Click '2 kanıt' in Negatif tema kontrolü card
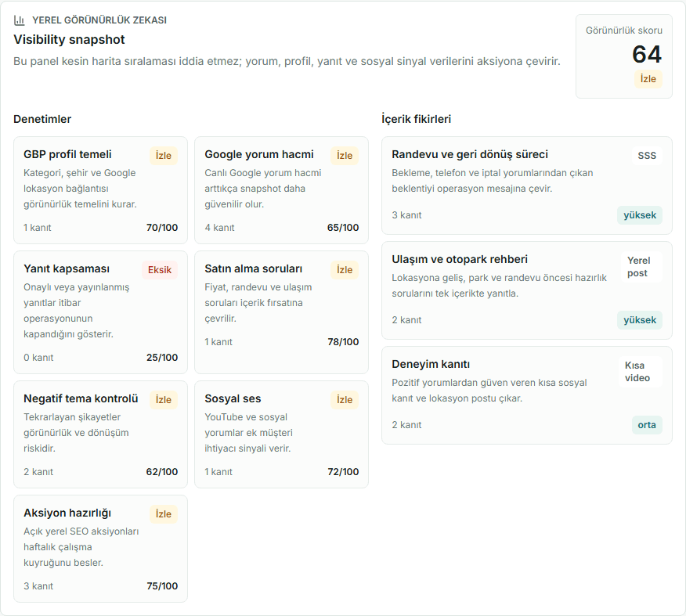 coord(38,472)
